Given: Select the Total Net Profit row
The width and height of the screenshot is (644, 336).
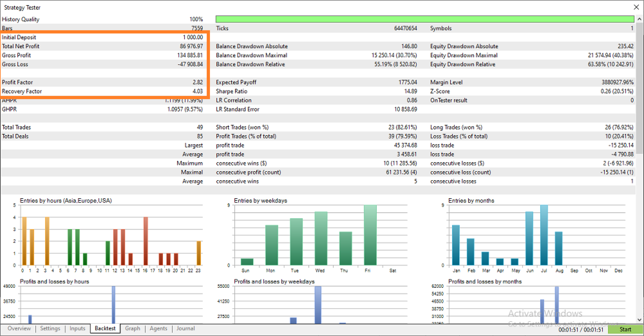Looking at the screenshot, I should (x=102, y=46).
